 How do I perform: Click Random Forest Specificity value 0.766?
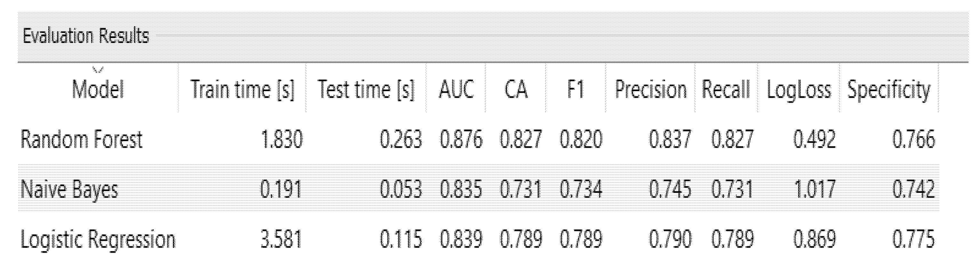click(x=913, y=139)
